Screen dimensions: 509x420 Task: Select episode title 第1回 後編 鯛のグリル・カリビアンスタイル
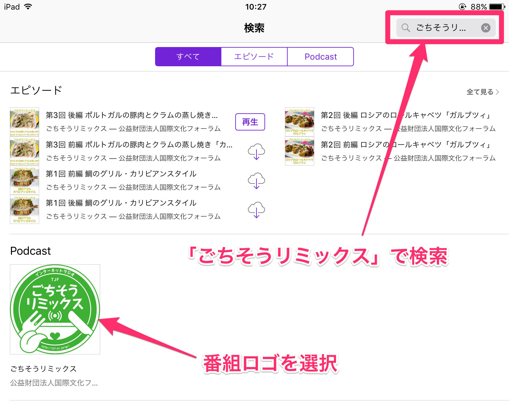(x=121, y=203)
